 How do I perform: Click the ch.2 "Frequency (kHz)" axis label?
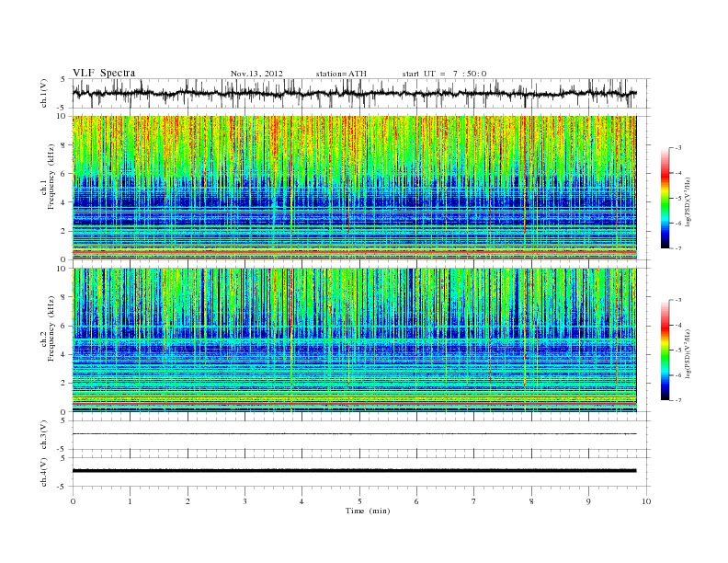coord(51,327)
